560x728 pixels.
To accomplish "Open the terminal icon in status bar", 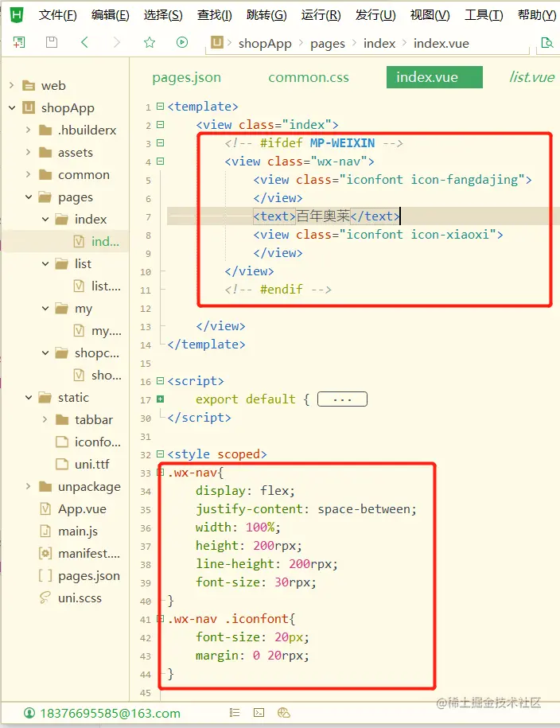I will click(x=259, y=712).
